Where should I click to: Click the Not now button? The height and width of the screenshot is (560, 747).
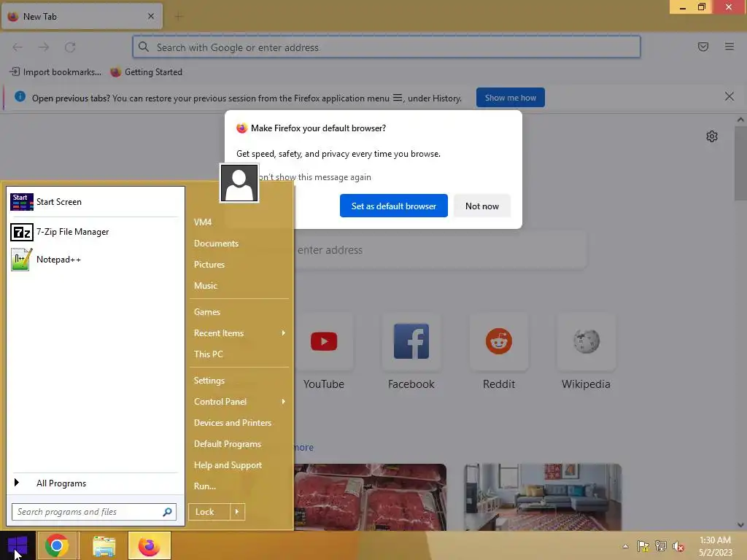tap(482, 206)
